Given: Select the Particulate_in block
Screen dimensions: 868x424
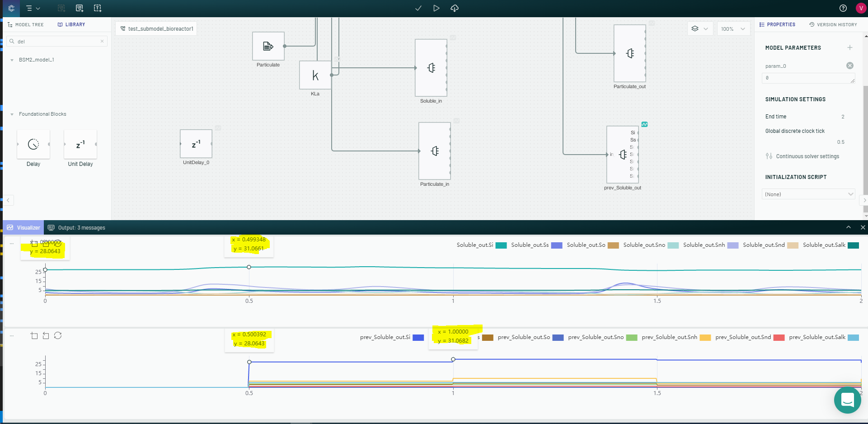Looking at the screenshot, I should coord(435,151).
